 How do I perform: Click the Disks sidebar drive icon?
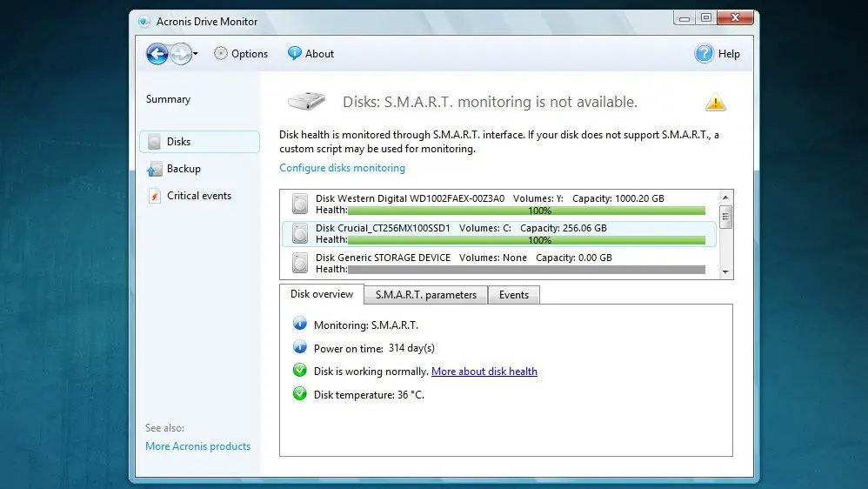[155, 142]
